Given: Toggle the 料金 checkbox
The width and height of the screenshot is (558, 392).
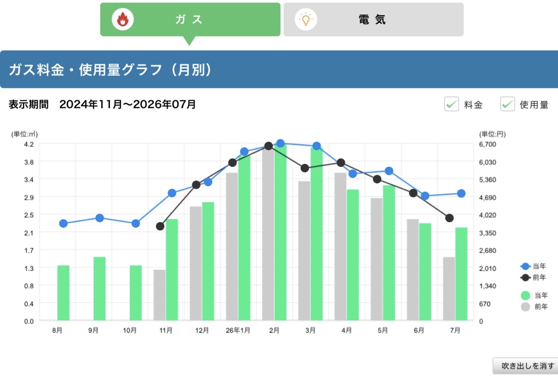Looking at the screenshot, I should 452,104.
